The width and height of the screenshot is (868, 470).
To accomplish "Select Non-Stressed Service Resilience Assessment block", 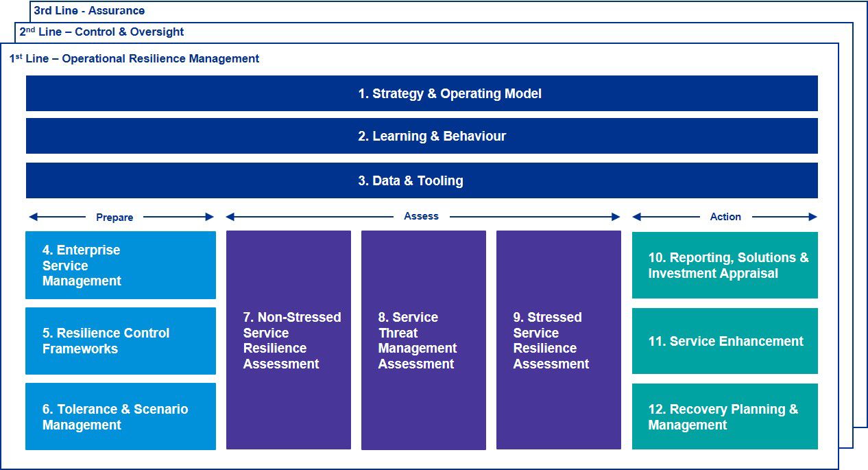I will tap(289, 340).
